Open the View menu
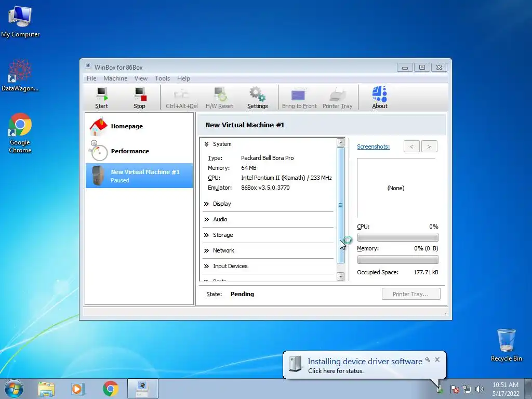 click(x=141, y=78)
